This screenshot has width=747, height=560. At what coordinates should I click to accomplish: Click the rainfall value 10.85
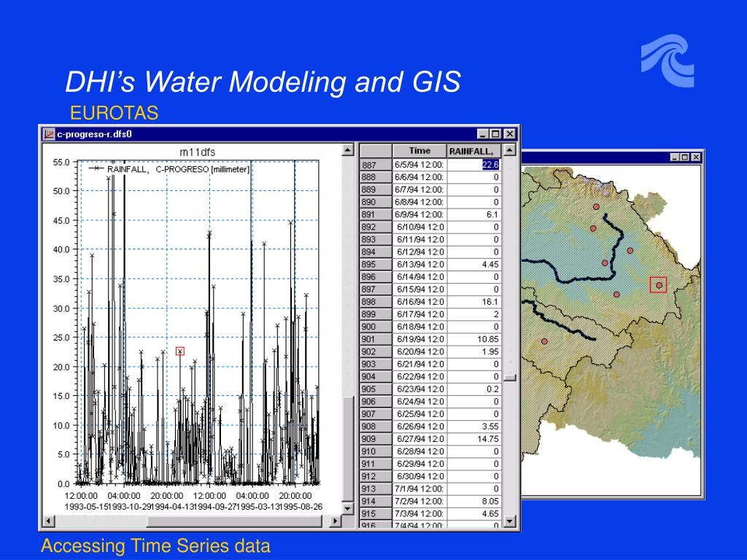[474, 339]
